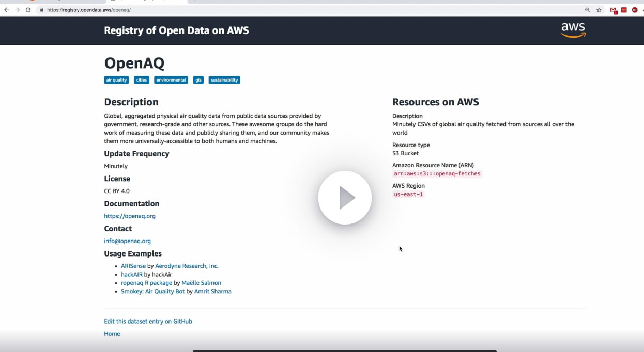Click the red password manager extension icon
This screenshot has width=644, height=352.
pyautogui.click(x=624, y=10)
